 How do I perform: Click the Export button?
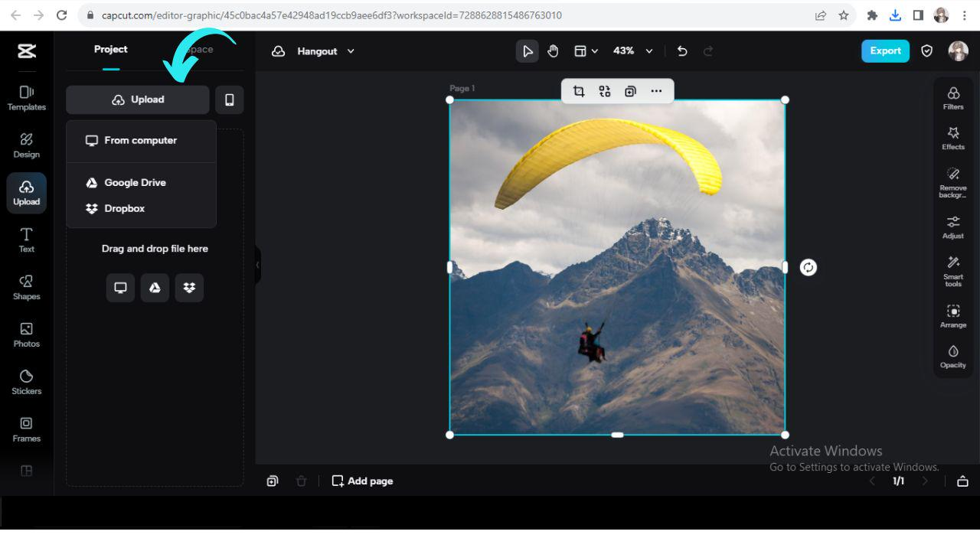pyautogui.click(x=885, y=51)
